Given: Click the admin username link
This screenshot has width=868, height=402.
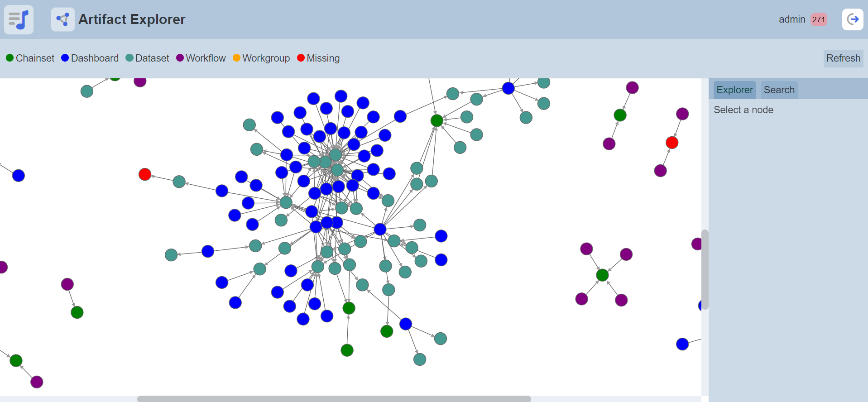Looking at the screenshot, I should tap(791, 19).
